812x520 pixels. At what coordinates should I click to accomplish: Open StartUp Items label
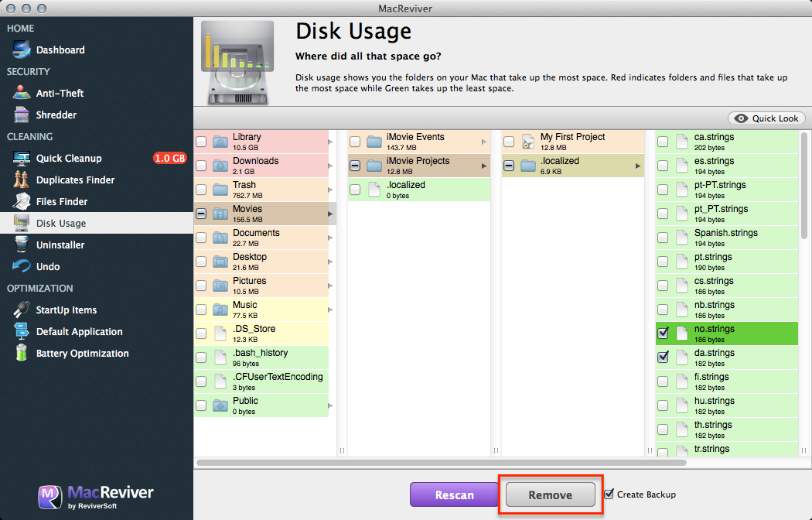pos(67,310)
